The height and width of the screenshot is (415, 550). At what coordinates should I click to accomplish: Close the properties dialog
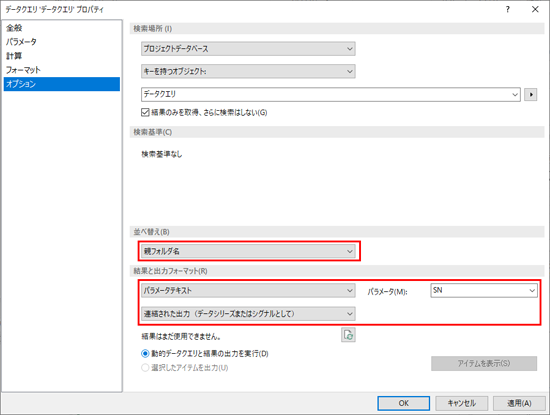point(535,9)
